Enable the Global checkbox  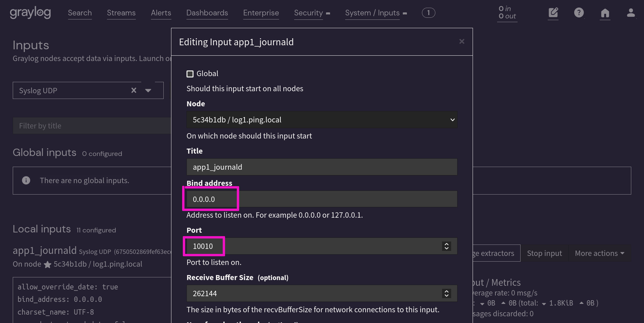(x=190, y=74)
